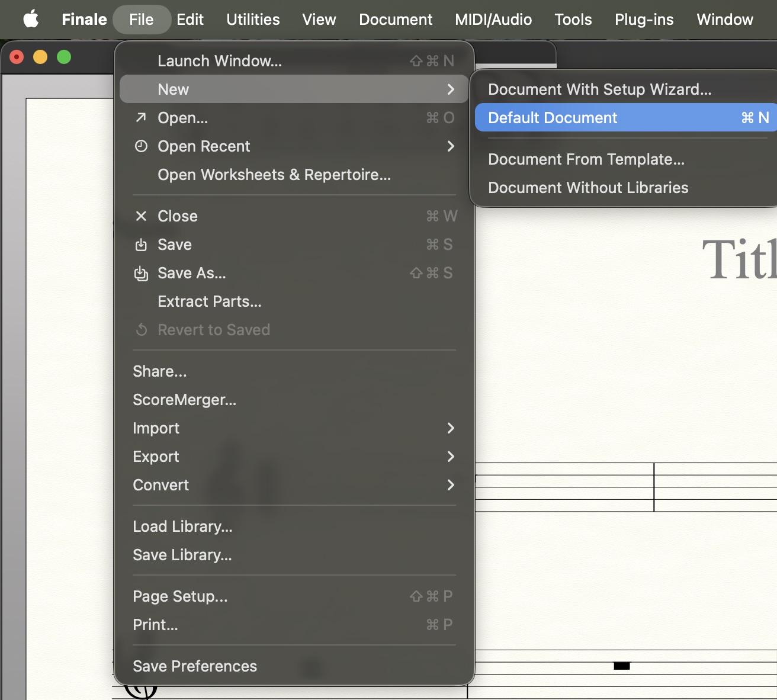Choose Document With Setup Wizard
The image size is (777, 700).
coord(599,89)
